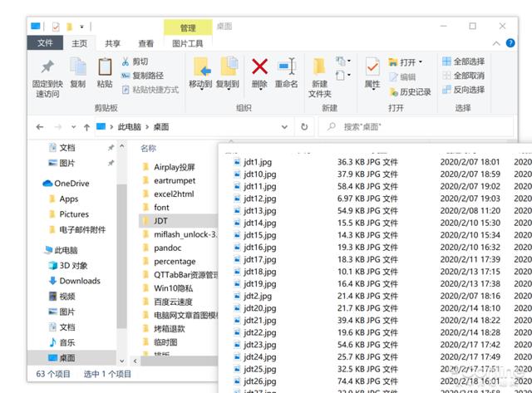Open the File (文件) menu
The image size is (532, 393).
[x=45, y=42]
